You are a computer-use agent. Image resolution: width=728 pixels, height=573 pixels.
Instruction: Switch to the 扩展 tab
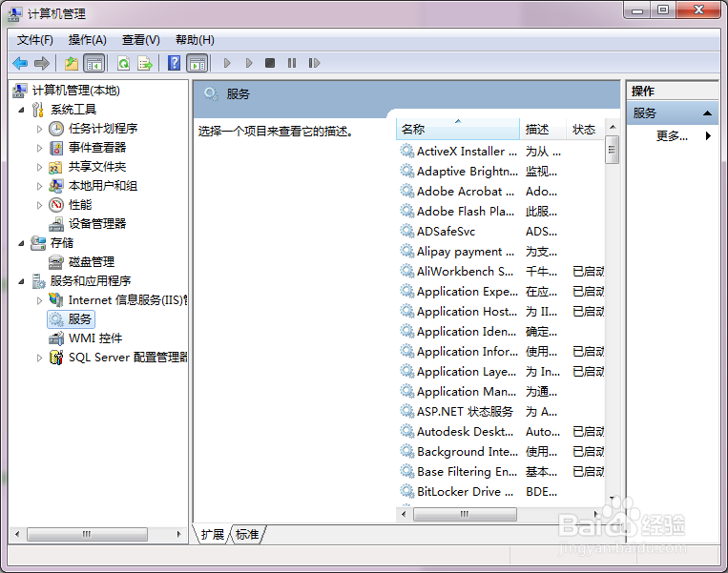point(212,535)
